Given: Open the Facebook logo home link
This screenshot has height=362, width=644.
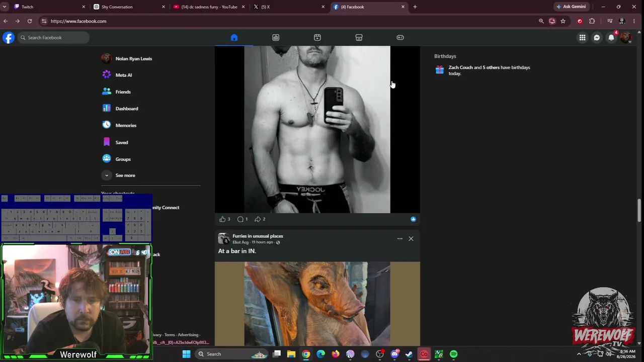Looking at the screenshot, I should pos(9,38).
